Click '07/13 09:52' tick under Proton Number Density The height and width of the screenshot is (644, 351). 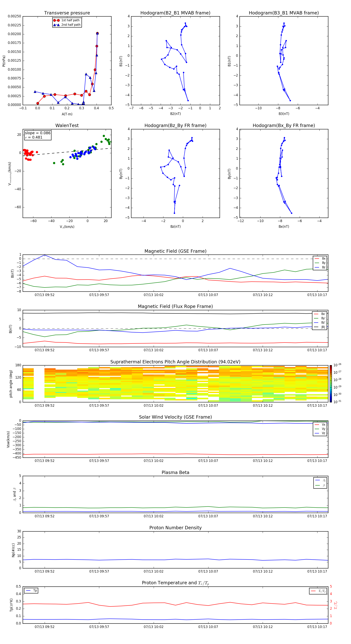pos(44,571)
